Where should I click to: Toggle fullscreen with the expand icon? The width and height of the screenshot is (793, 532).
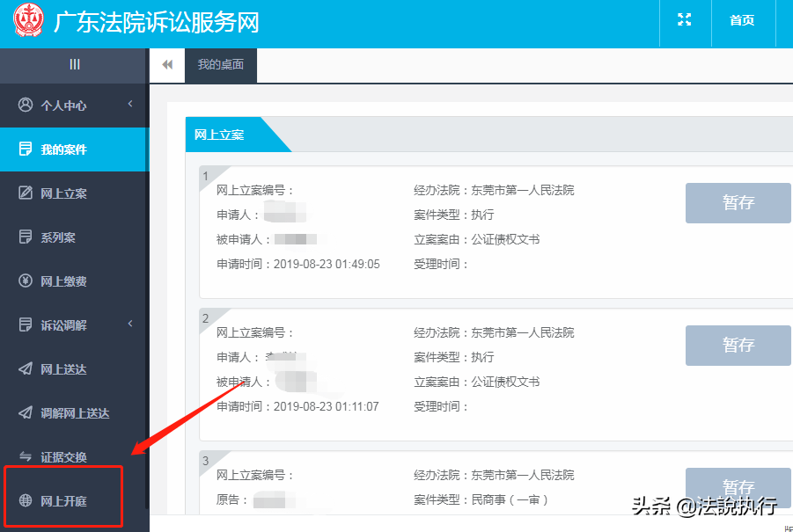[x=685, y=21]
